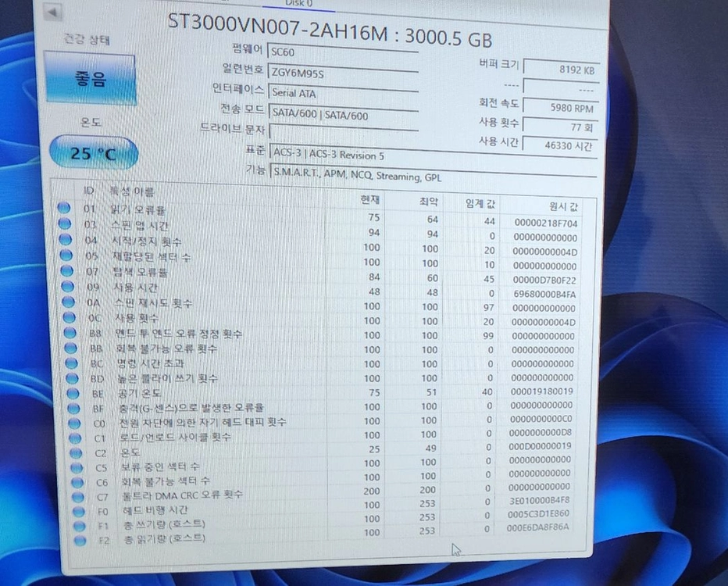Click the status dot for ID C7
Image resolution: width=728 pixels, height=586 pixels.
click(78, 497)
